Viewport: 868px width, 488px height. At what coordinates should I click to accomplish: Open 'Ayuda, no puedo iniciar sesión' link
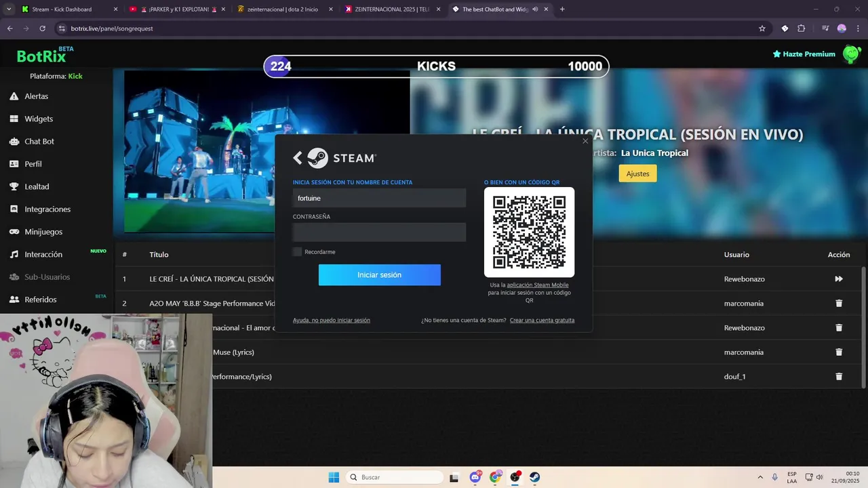point(332,320)
